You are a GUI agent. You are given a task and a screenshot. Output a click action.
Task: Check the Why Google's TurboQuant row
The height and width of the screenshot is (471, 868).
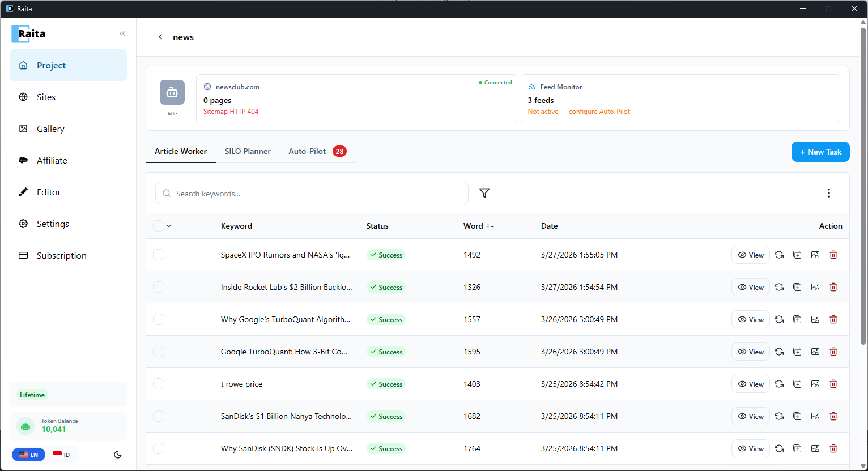click(x=159, y=319)
